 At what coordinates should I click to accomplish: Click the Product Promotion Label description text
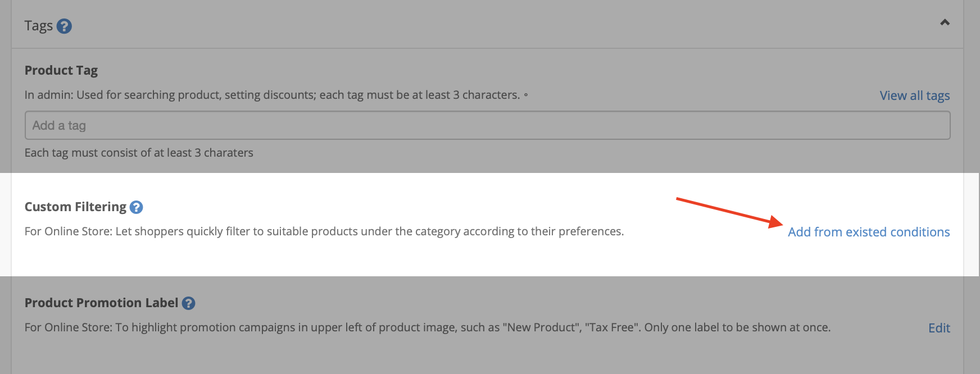pos(428,327)
